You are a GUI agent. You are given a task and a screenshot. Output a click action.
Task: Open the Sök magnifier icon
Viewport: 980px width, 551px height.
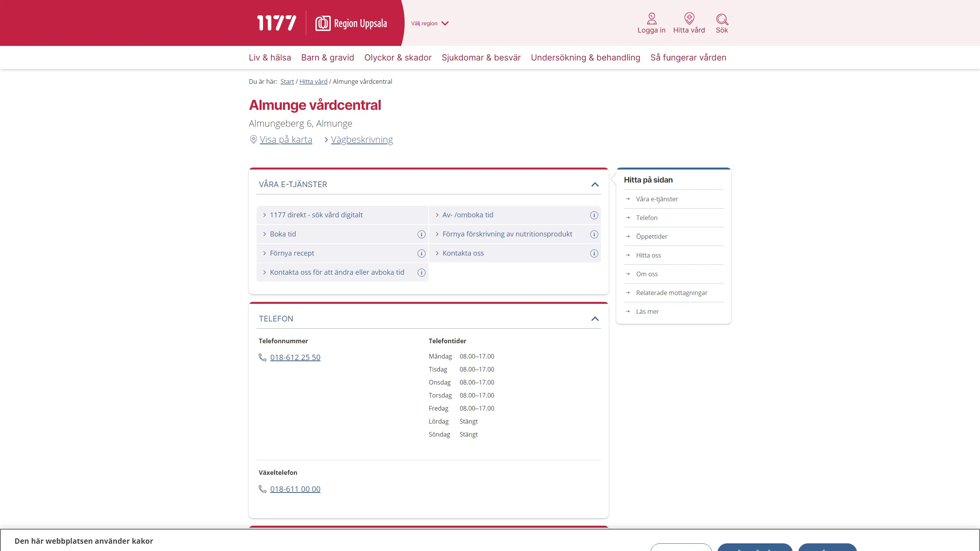pos(722,19)
